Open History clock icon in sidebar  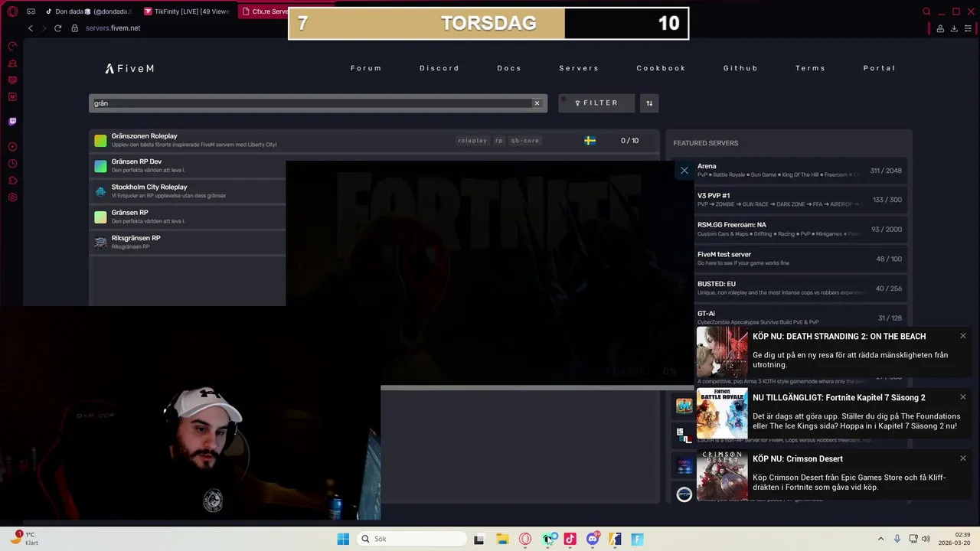[x=12, y=164]
